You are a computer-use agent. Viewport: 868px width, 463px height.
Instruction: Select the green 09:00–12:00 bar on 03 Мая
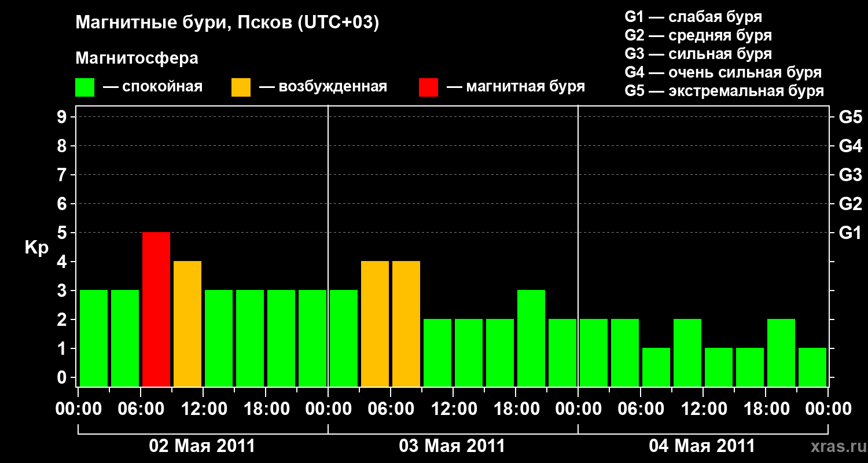(437, 353)
